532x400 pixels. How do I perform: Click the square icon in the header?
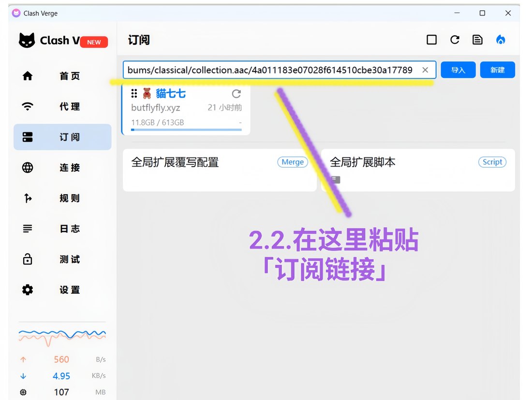pos(431,40)
